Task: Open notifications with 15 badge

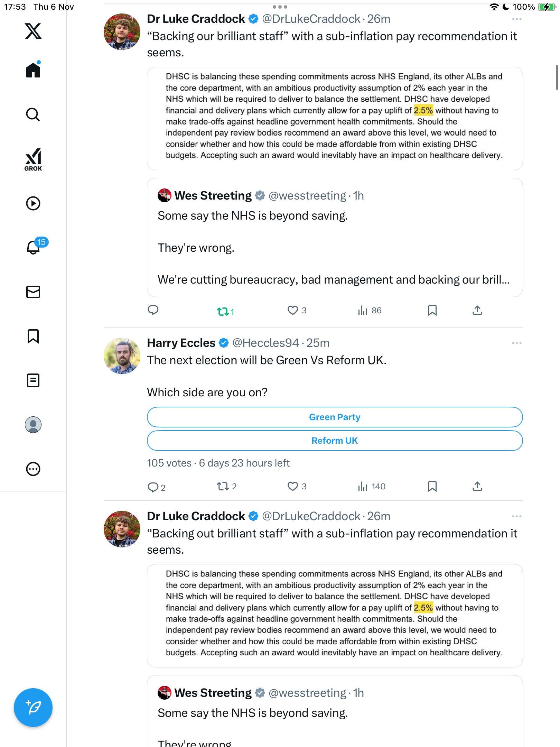Action: click(x=34, y=247)
